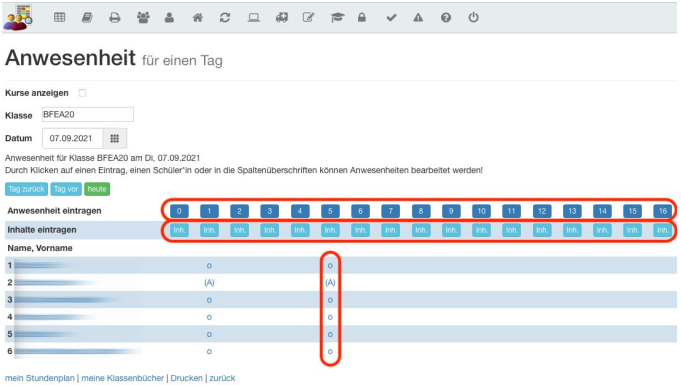Click the Tag zurück button
The height and width of the screenshot is (385, 681).
tap(26, 189)
